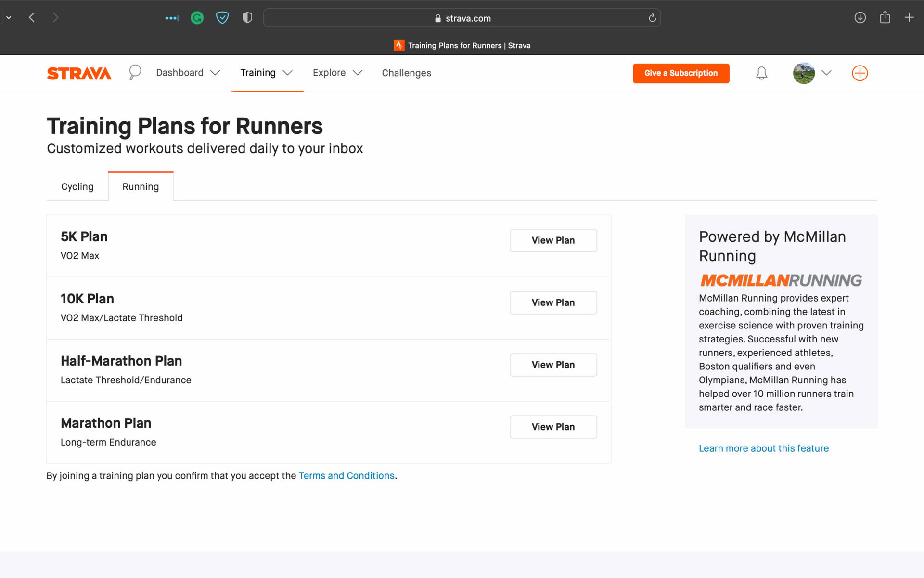Expand the Explore dropdown menu
This screenshot has height=578, width=924.
tap(337, 73)
